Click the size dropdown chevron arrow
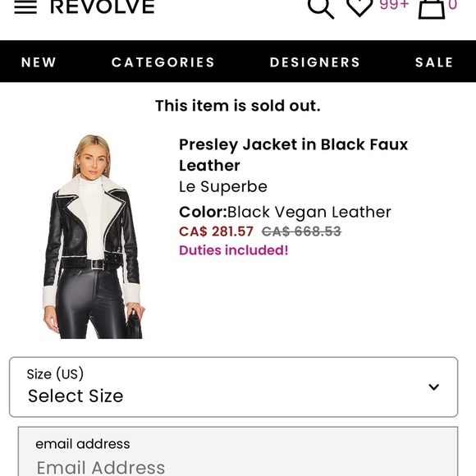This screenshot has height=476, width=476. [x=434, y=387]
